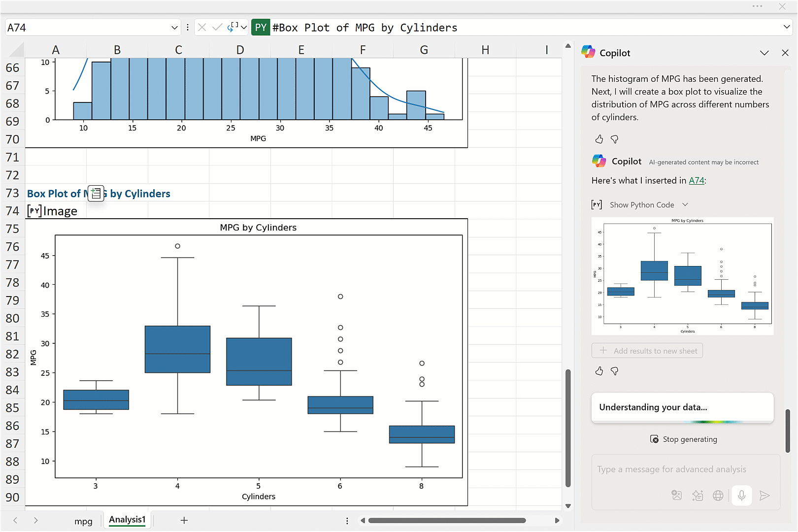Open the Name Box dropdown
The image size is (798, 532).
click(x=174, y=28)
